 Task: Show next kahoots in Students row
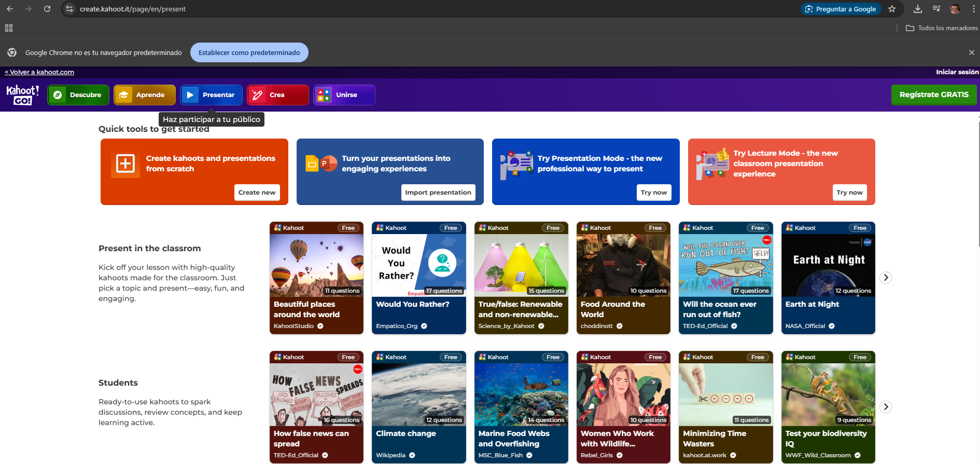click(886, 407)
